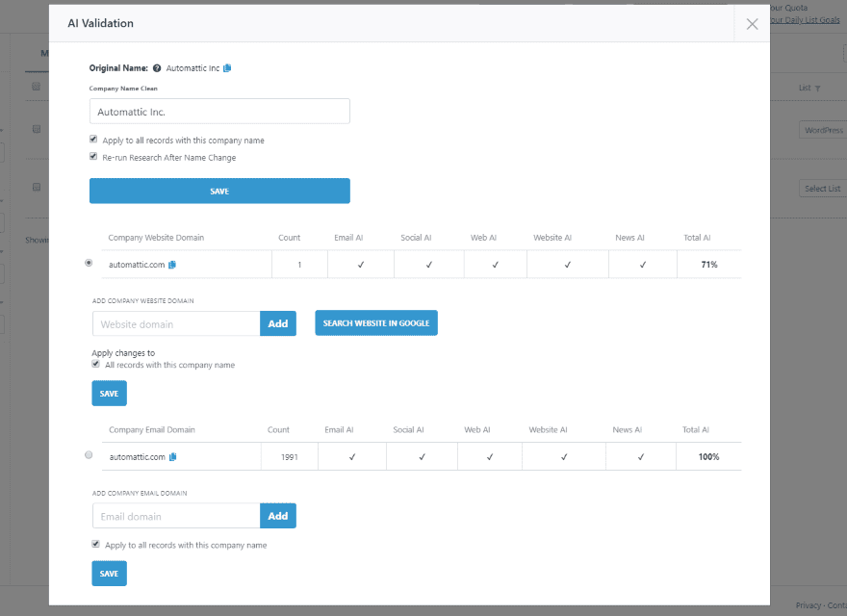
Task: Copy the company email domain automattic.com
Action: [173, 457]
